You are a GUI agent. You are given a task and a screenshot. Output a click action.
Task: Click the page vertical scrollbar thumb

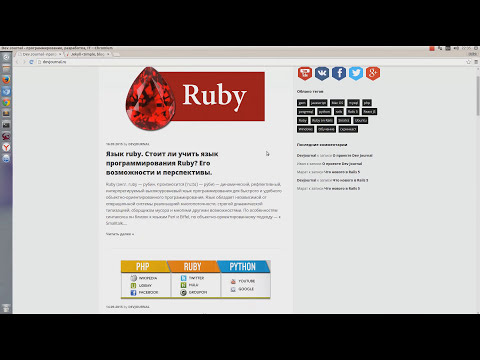(x=478, y=96)
